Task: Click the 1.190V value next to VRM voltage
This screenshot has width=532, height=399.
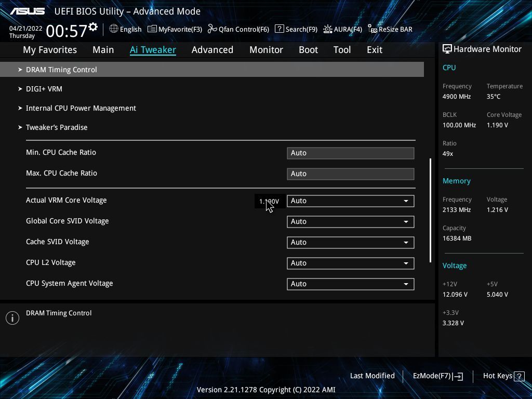Action: pos(269,202)
